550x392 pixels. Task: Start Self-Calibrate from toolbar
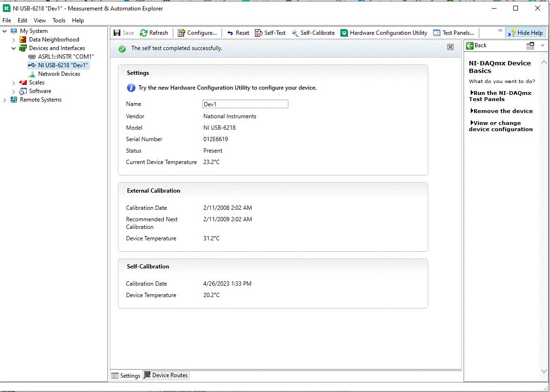(x=313, y=33)
